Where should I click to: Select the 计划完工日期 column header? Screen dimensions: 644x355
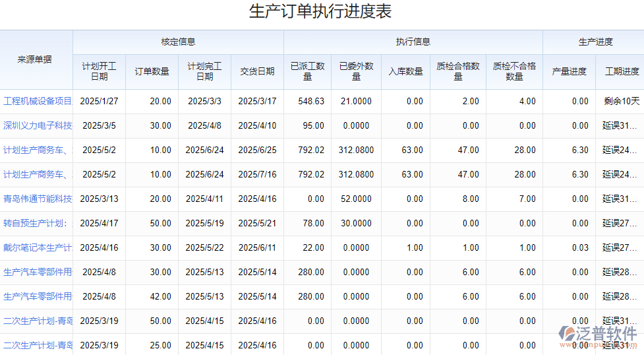[204, 71]
